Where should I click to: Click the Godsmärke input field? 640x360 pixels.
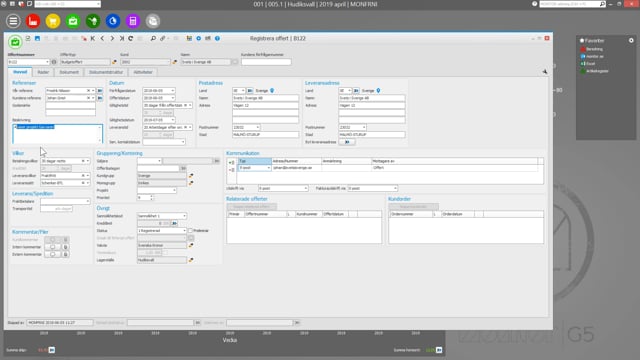(71, 105)
